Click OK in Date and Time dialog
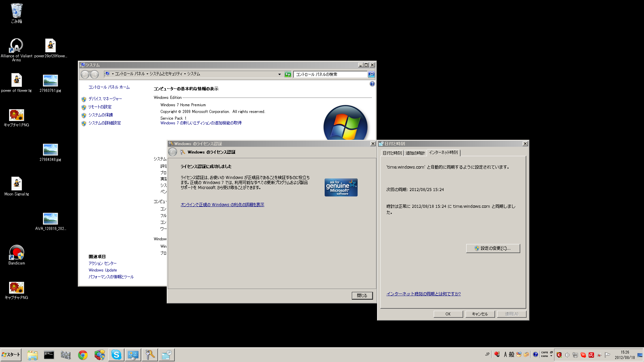This screenshot has height=362, width=644. 448,314
